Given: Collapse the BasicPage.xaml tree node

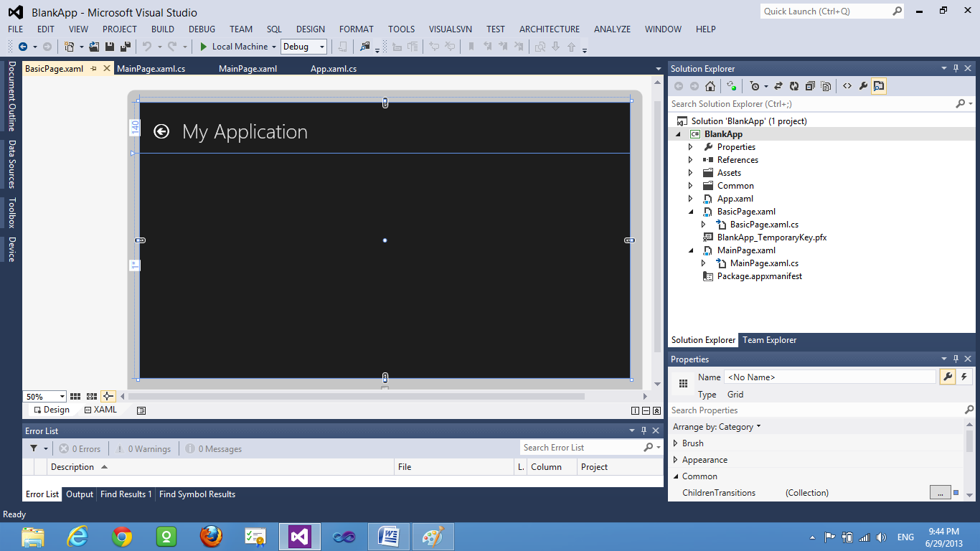Looking at the screenshot, I should pos(691,211).
